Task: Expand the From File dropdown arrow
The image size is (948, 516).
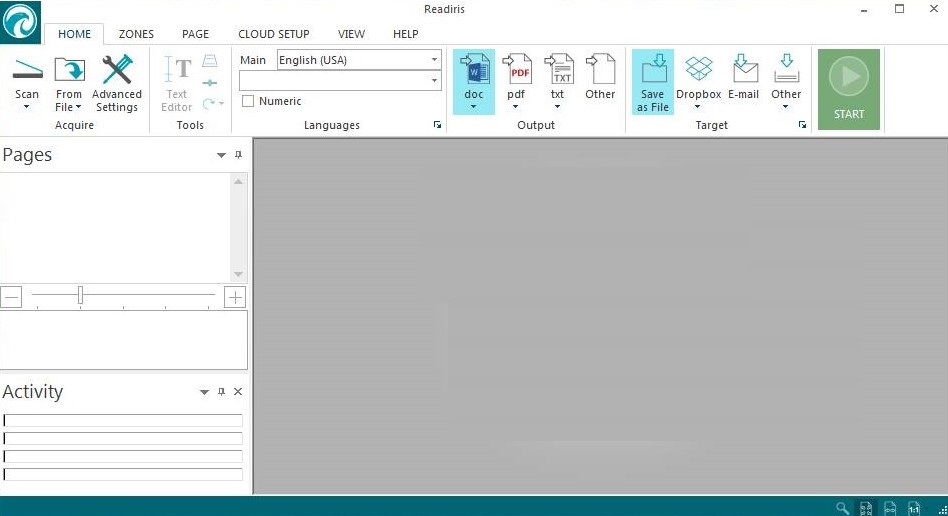Action: [79, 107]
